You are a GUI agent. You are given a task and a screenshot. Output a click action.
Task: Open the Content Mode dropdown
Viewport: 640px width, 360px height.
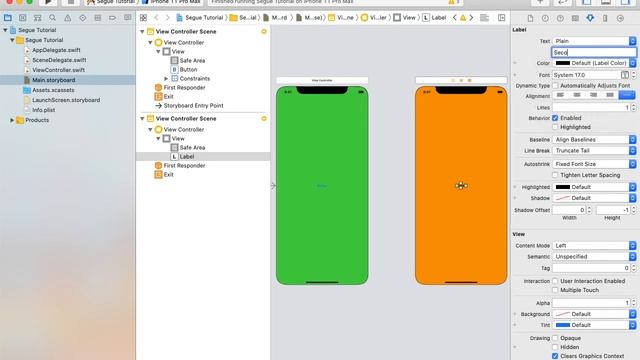[594, 245]
